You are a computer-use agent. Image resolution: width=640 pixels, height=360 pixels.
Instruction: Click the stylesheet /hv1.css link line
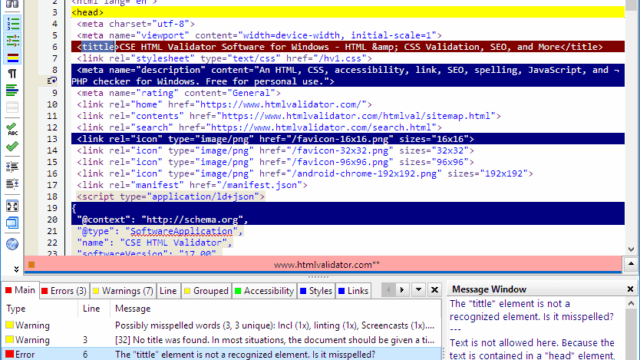coord(224,58)
